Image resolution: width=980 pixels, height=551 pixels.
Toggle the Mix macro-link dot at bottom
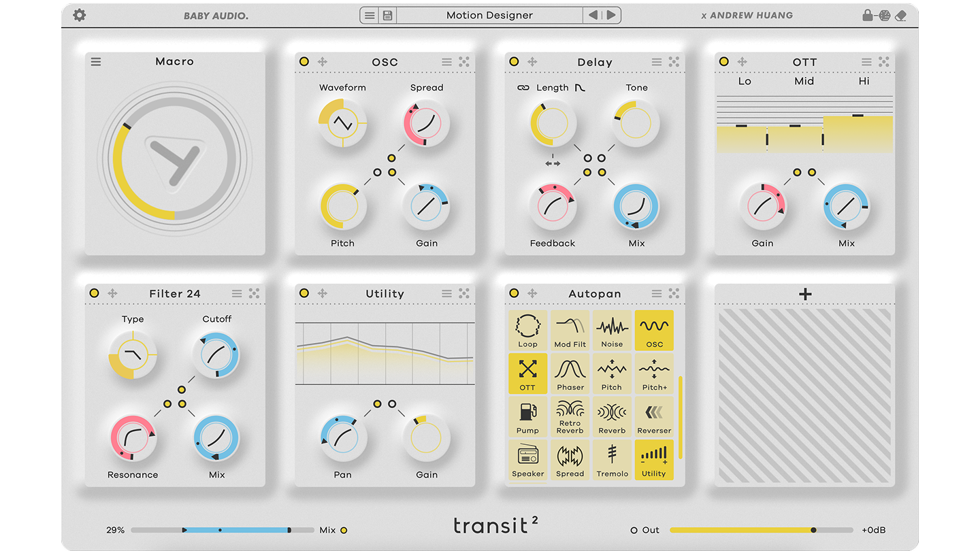click(344, 530)
